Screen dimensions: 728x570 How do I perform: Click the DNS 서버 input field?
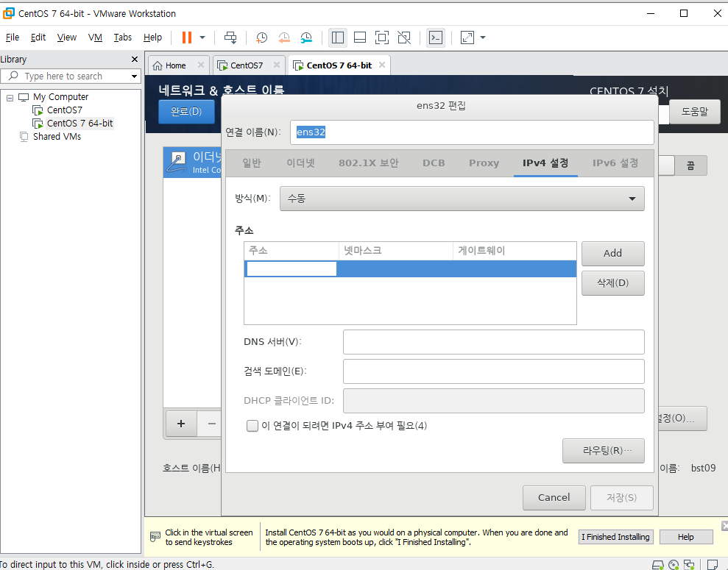coord(493,342)
